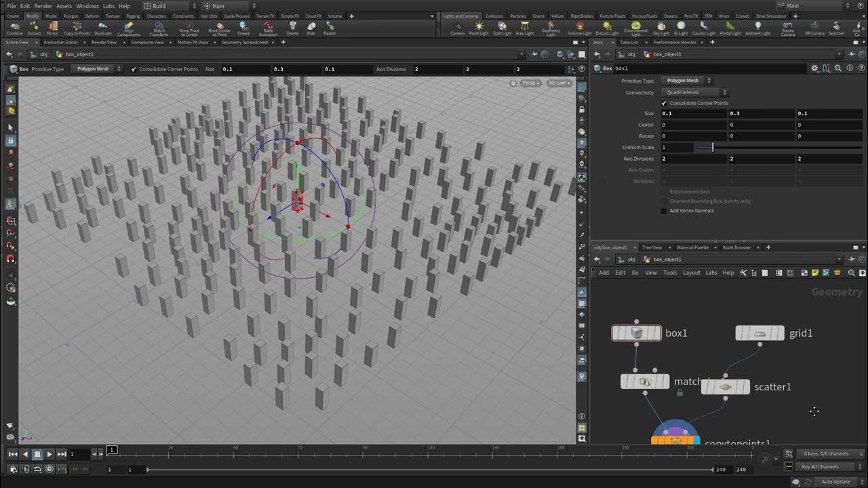Toggle Consolidate Corner Points in viewport toolbar

[x=134, y=69]
